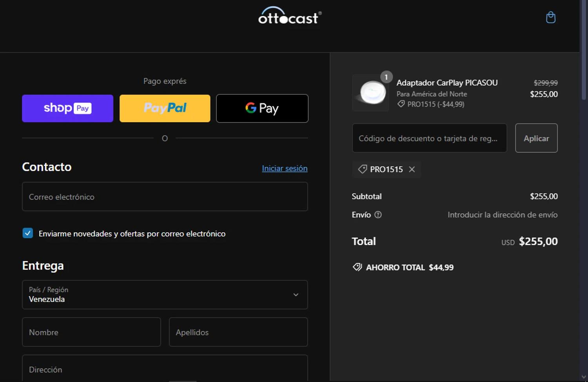Click the product line PRO1515 discount tag icon
The image size is (588, 382).
(401, 104)
